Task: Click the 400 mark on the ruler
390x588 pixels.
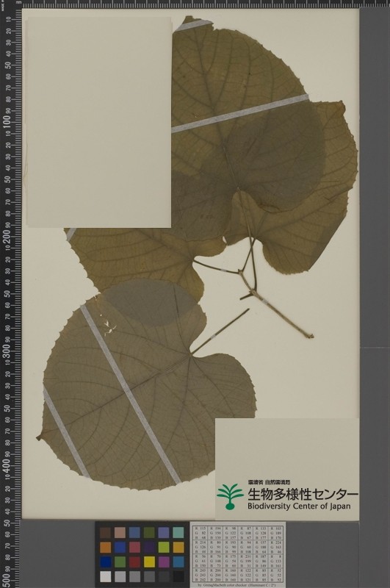Action: [x=7, y=465]
